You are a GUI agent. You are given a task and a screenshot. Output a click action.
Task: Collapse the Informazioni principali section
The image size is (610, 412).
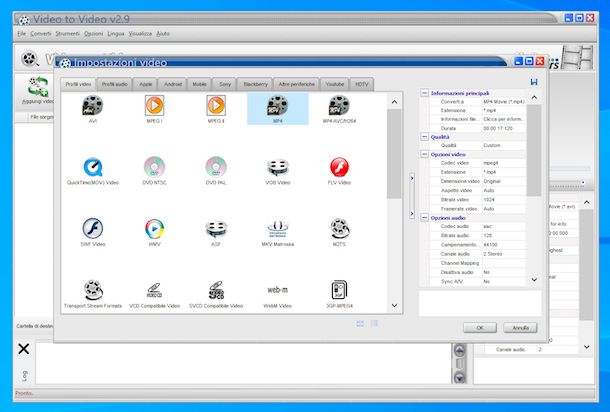click(x=424, y=93)
